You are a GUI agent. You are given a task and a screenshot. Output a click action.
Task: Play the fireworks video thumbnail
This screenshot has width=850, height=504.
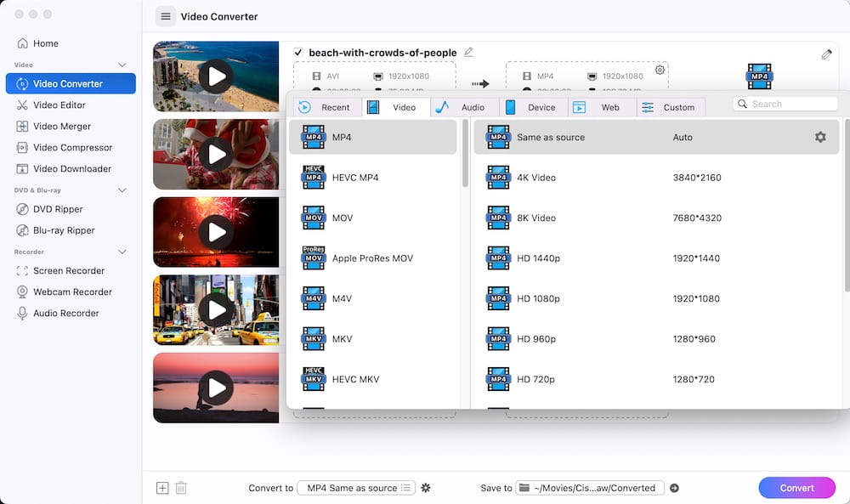tap(216, 233)
